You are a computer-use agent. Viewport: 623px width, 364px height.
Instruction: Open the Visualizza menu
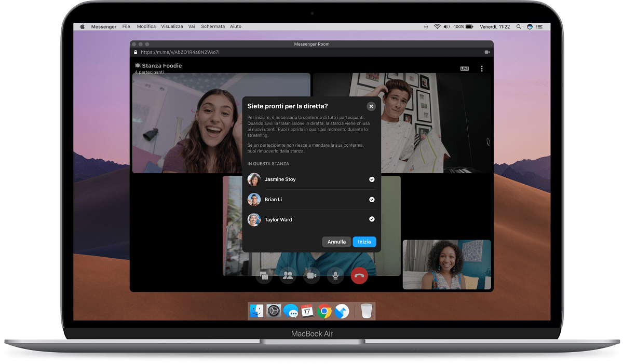tap(172, 26)
